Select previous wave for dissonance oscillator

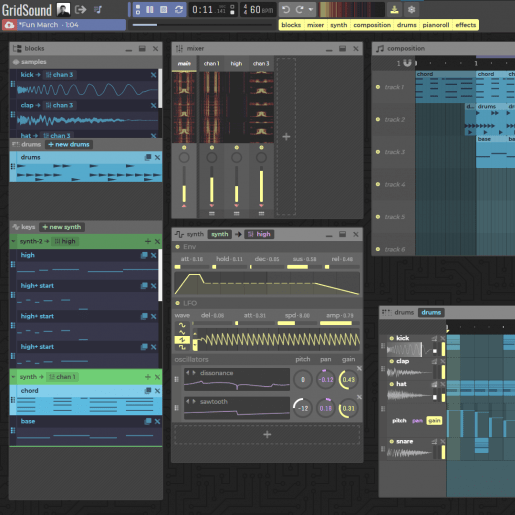[188, 373]
